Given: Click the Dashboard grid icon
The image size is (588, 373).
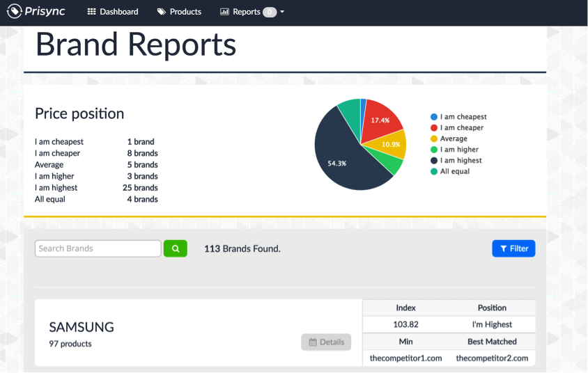Looking at the screenshot, I should click(x=91, y=12).
